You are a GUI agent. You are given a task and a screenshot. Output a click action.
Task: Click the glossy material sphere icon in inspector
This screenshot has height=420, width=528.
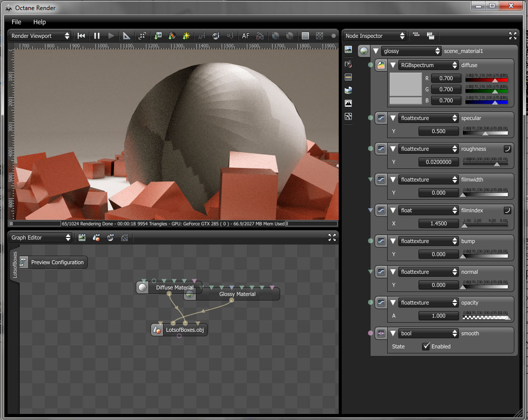pos(363,51)
